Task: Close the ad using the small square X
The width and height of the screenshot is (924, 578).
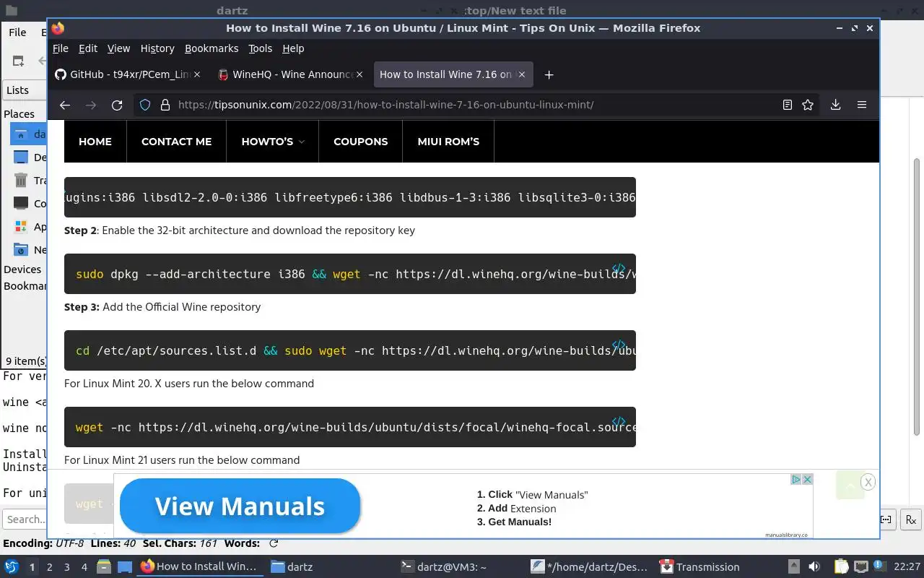Action: pos(808,479)
